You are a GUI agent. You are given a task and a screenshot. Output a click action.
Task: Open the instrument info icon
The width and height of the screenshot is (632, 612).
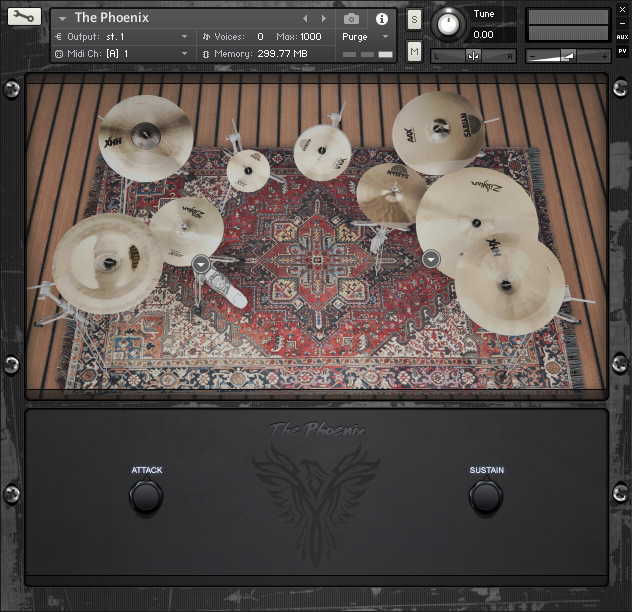coord(381,19)
